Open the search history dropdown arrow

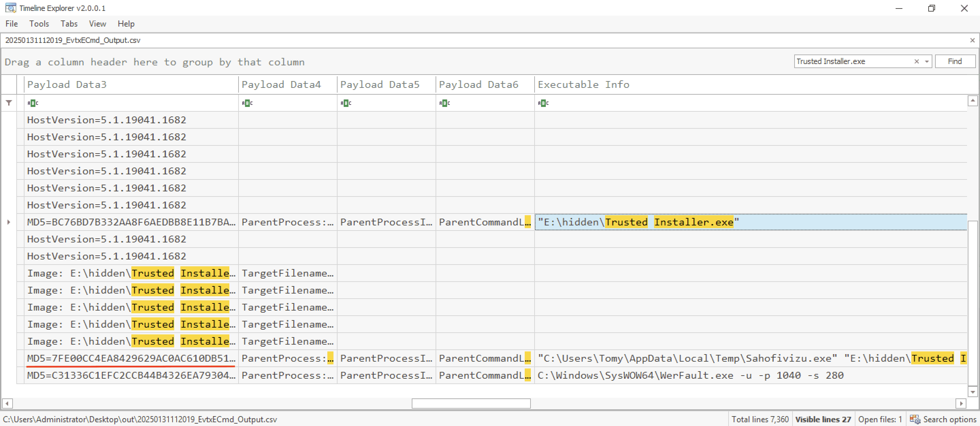(x=927, y=61)
